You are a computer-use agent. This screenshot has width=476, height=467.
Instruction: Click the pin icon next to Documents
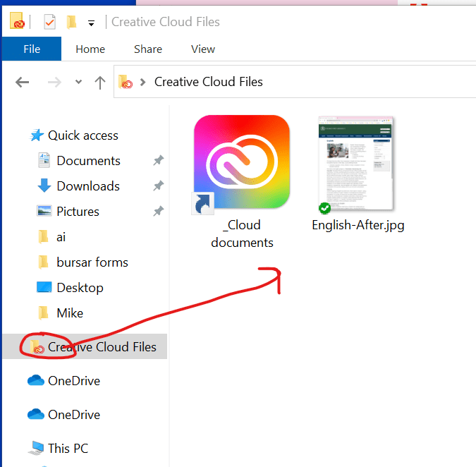tap(159, 160)
